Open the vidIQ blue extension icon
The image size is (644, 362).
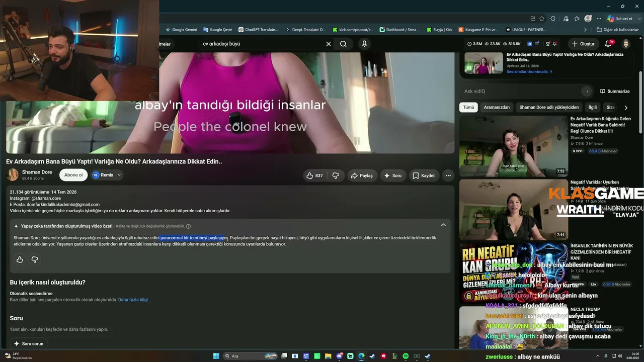point(530,44)
